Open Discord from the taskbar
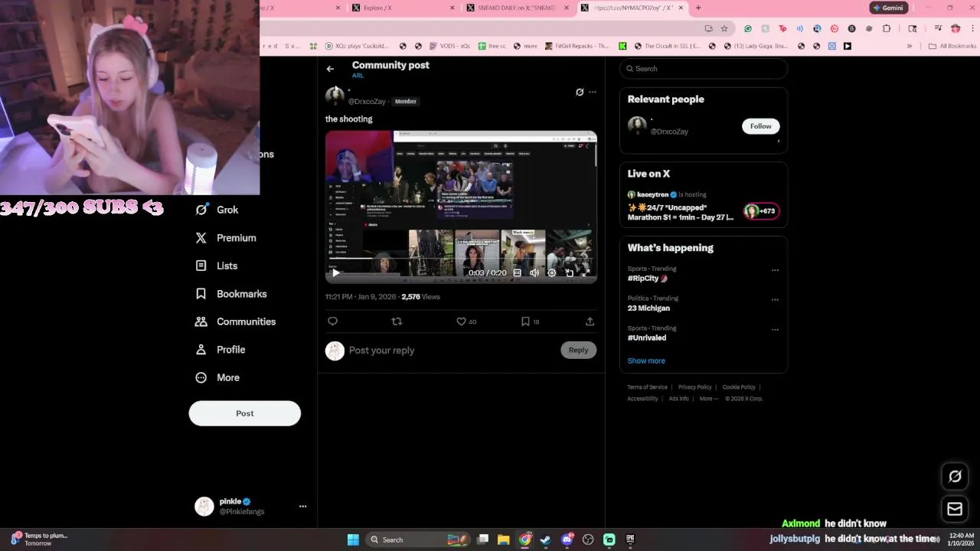 pyautogui.click(x=567, y=540)
